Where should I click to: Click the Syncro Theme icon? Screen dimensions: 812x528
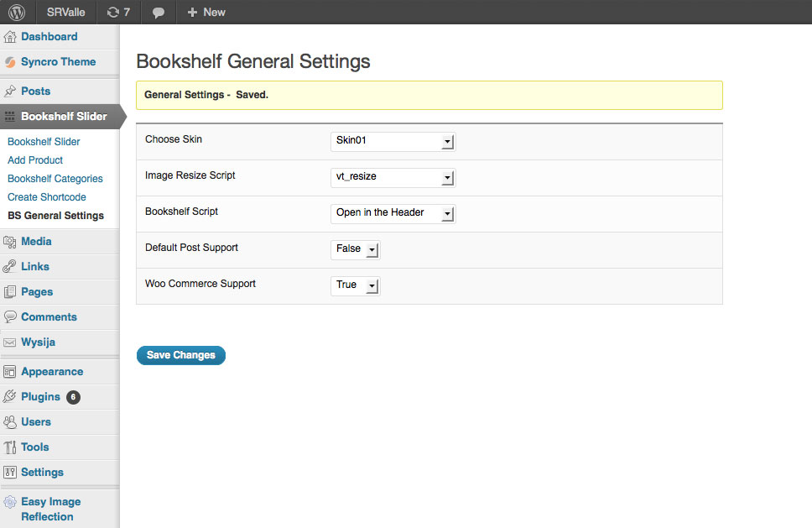tap(10, 62)
